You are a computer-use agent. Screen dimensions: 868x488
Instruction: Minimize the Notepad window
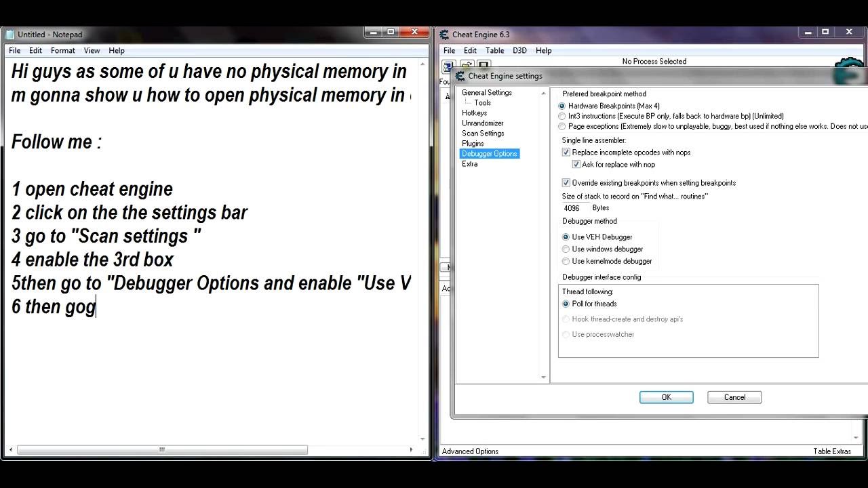372,32
